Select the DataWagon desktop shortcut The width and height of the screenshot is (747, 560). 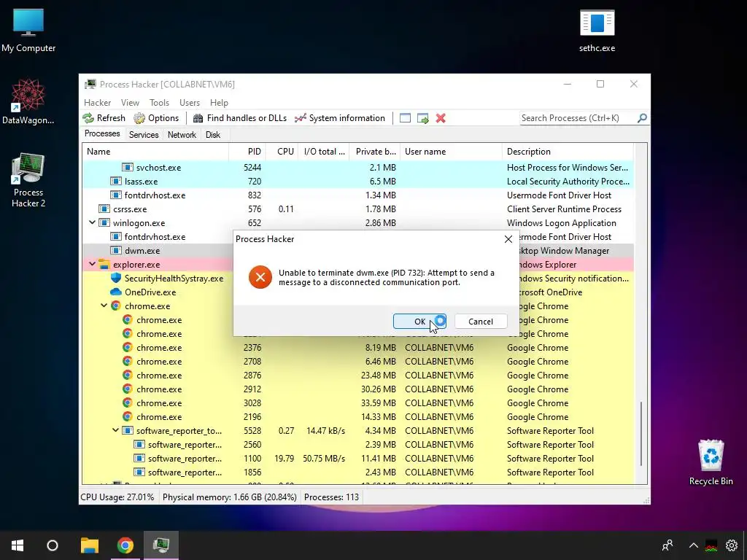point(28,102)
